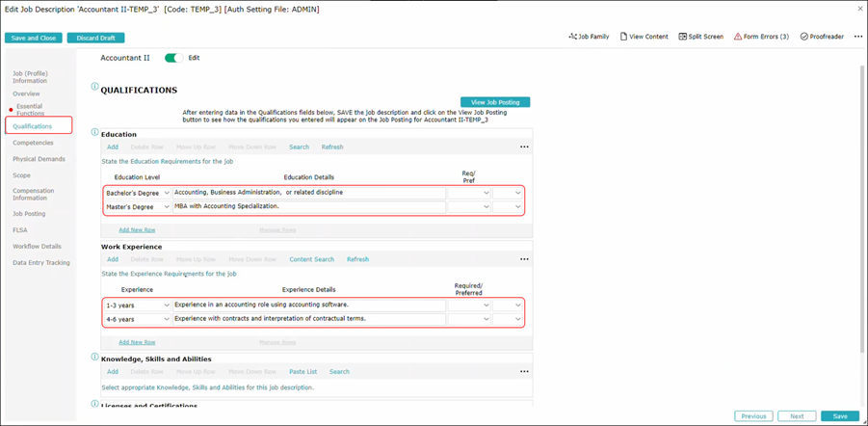Click Add in the Education toolbar
The height and width of the screenshot is (426, 868).
[x=113, y=146]
